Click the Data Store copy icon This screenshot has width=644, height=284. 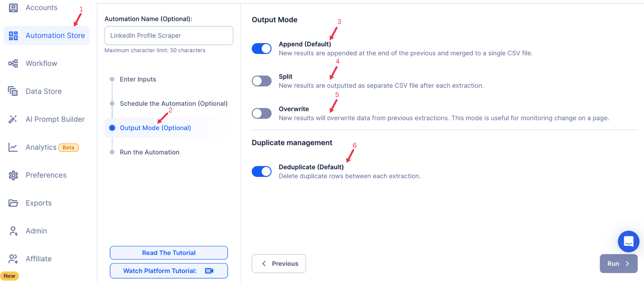[13, 91]
